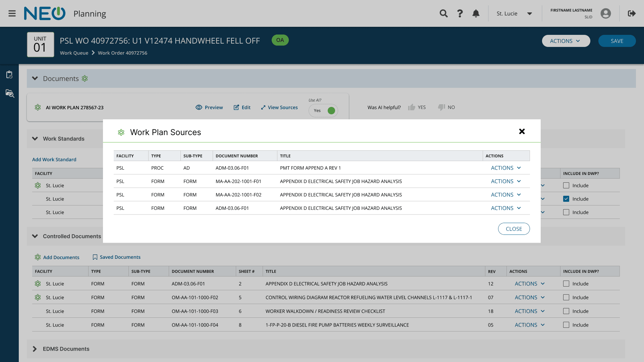Open notifications bell icon
Image resolution: width=644 pixels, height=362 pixels.
click(476, 13)
